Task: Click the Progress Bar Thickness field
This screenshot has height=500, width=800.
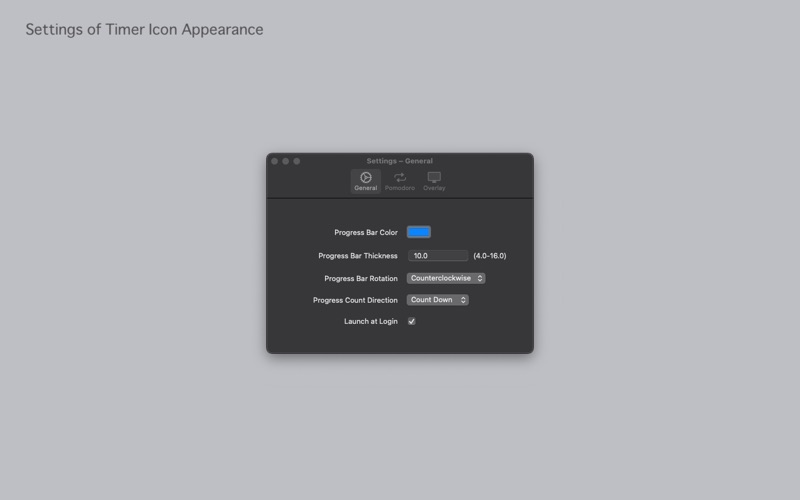Action: click(x=438, y=256)
